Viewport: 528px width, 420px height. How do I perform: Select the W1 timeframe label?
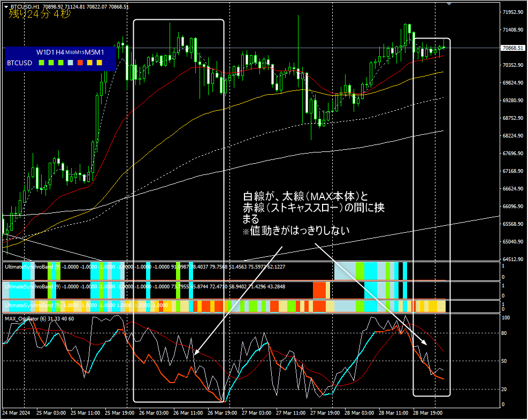click(x=41, y=52)
